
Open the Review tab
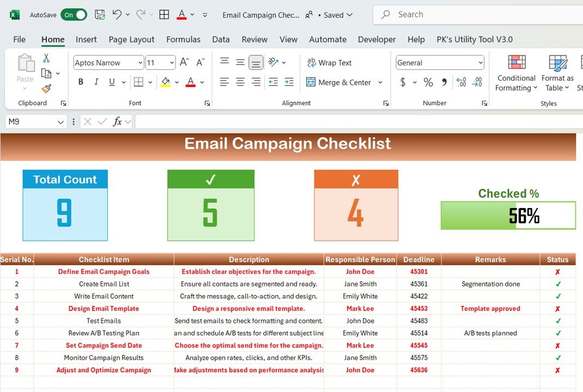[254, 39]
